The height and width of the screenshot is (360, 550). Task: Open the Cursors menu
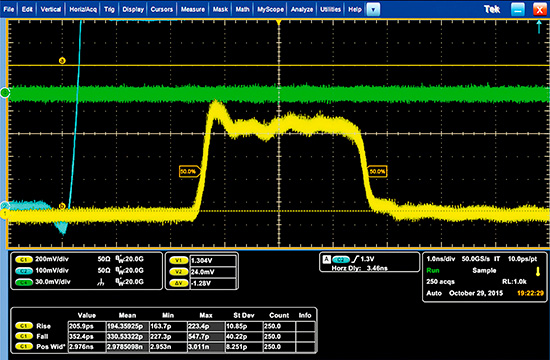click(x=161, y=9)
